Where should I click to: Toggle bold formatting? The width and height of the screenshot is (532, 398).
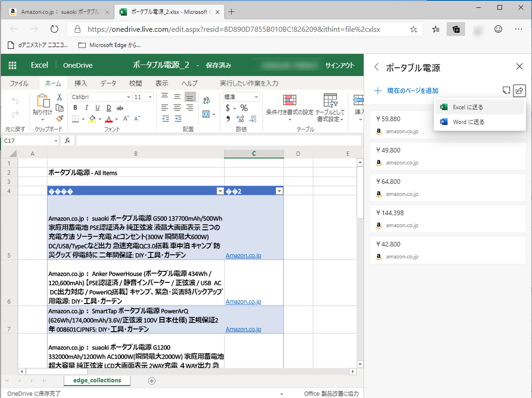75,107
